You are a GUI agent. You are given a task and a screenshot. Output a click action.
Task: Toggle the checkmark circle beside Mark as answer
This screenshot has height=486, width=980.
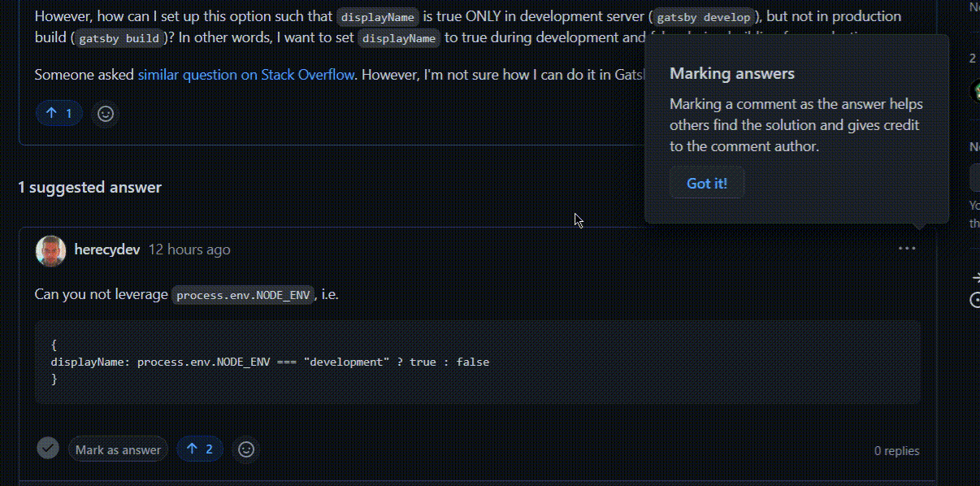pos(48,449)
